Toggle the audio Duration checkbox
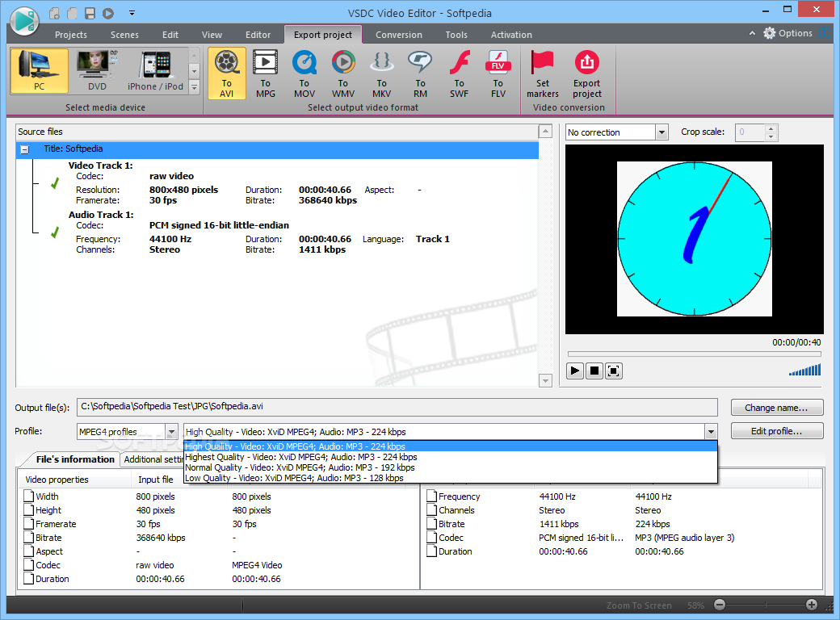Viewport: 840px width, 620px height. [x=432, y=551]
